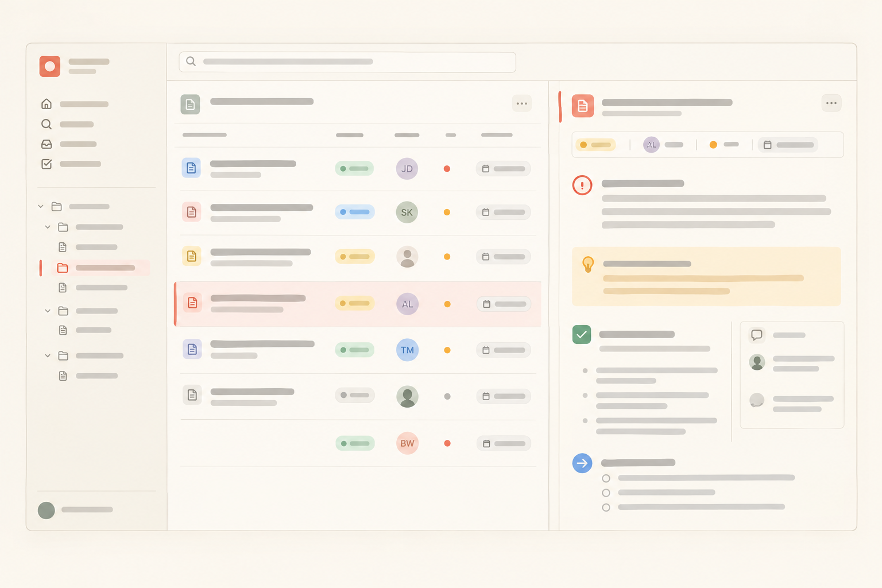Click the calendar date chip in JD's row
This screenshot has height=588, width=882.
(x=504, y=169)
